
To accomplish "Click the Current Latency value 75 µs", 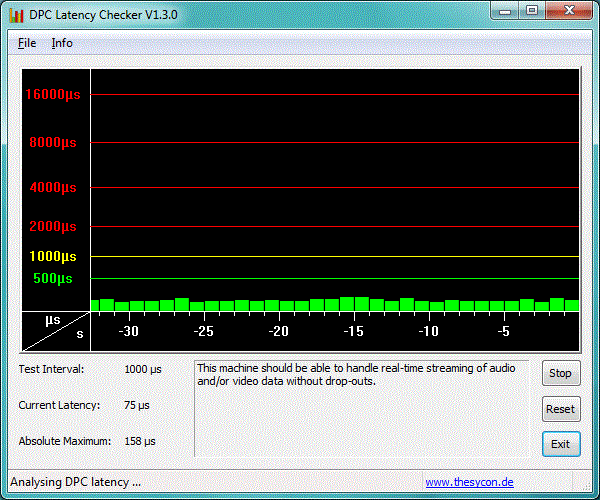I will point(137,405).
